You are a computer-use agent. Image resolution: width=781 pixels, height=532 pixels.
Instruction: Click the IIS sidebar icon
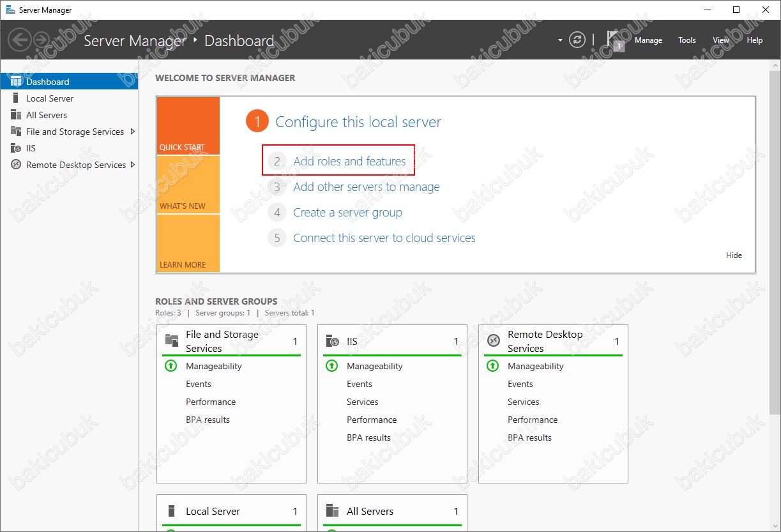click(x=16, y=148)
